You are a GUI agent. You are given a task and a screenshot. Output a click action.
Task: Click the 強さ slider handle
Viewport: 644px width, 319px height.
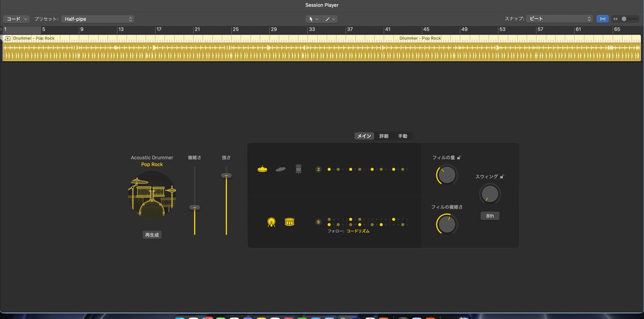[x=226, y=176]
